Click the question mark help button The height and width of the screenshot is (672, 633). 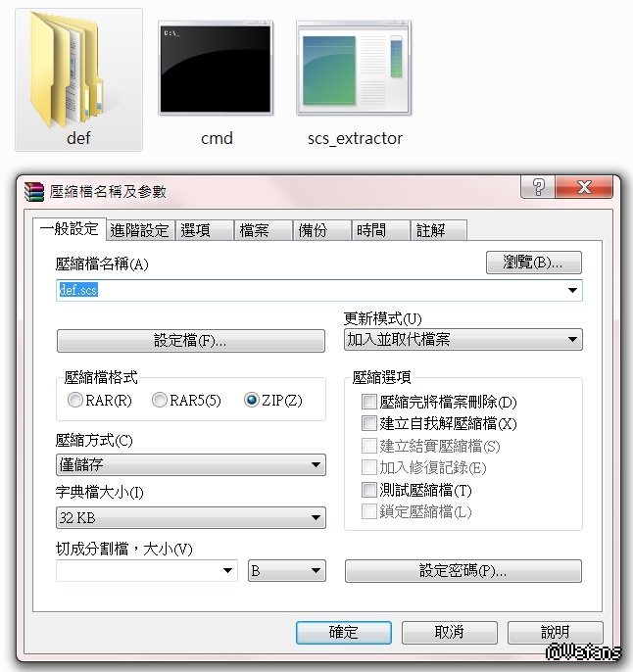pyautogui.click(x=538, y=187)
